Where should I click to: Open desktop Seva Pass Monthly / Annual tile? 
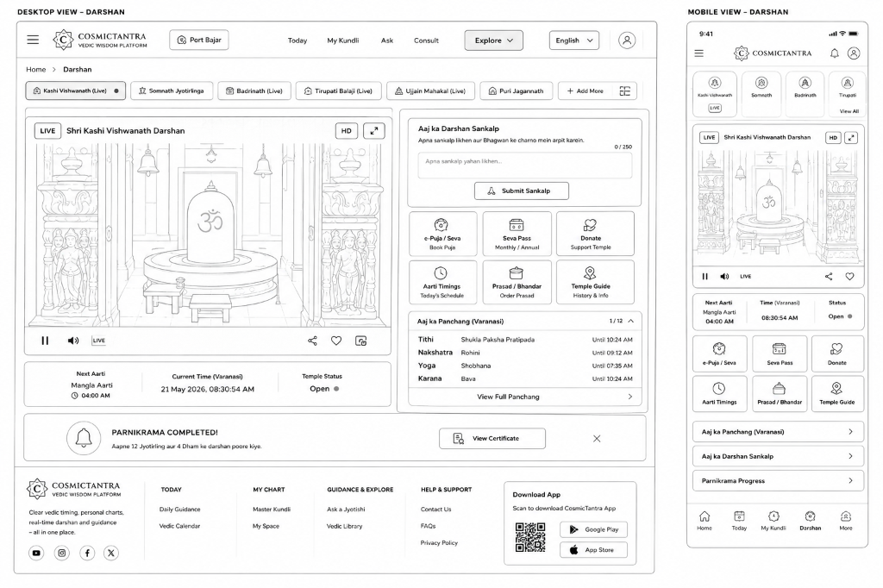tap(517, 234)
